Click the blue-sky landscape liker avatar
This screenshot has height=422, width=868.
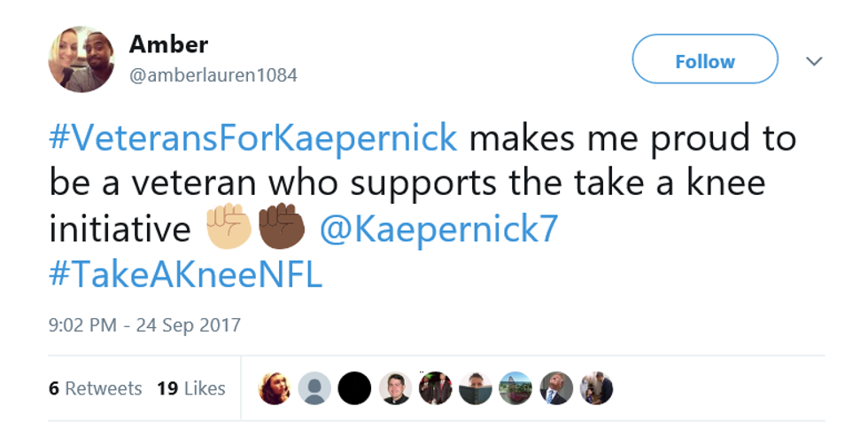[x=515, y=388]
